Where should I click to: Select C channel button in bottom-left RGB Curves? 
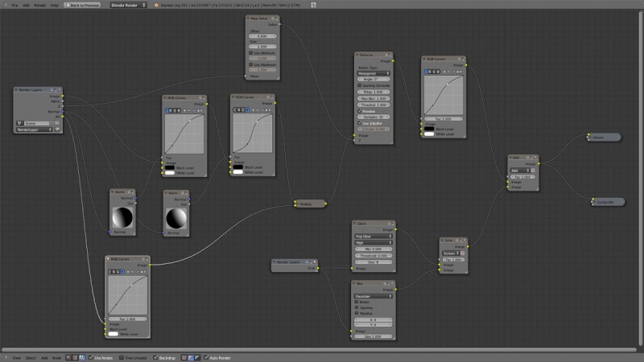tap(110, 272)
